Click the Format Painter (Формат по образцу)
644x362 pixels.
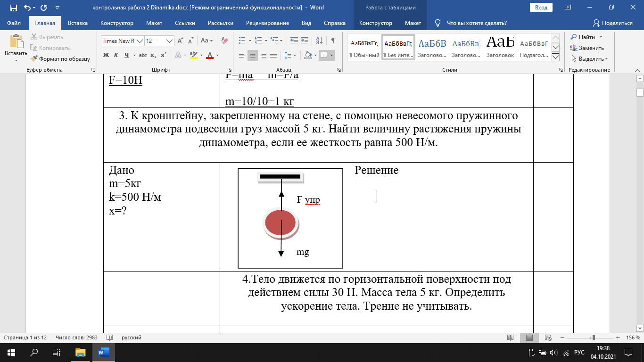tap(60, 59)
